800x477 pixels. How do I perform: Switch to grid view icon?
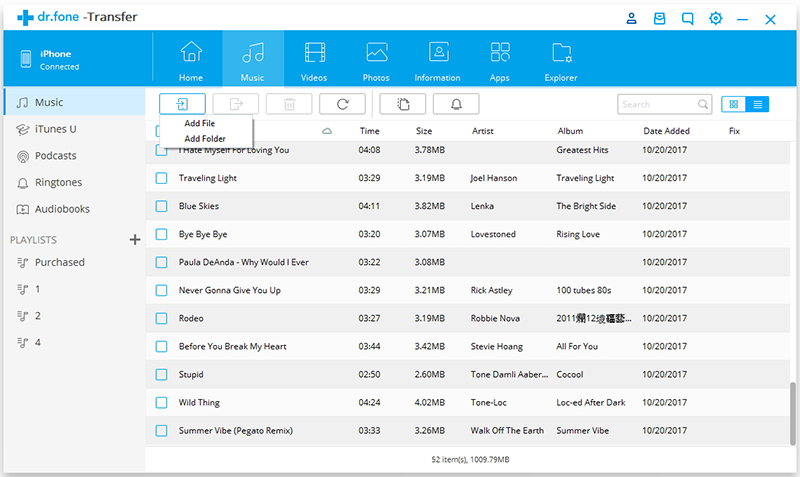click(x=734, y=104)
